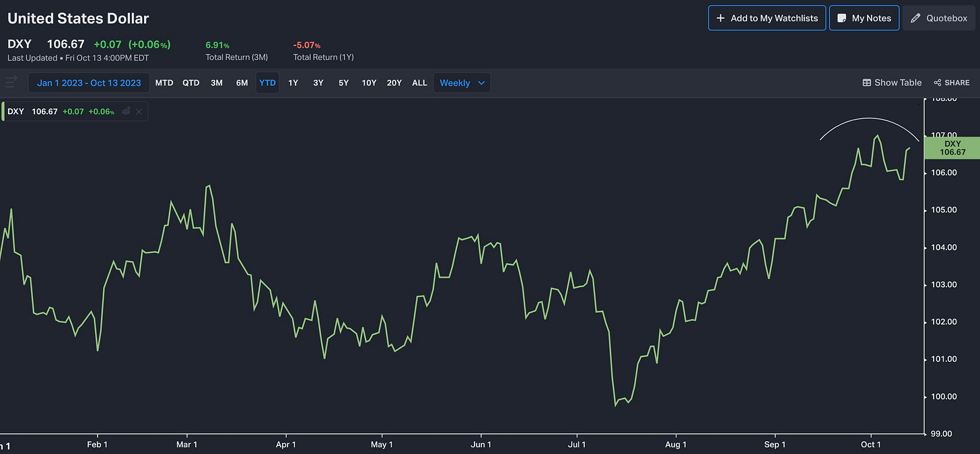This screenshot has width=980, height=454.
Task: Open the Jan 1 2023 - Oct 13 2023 date picker
Action: point(89,83)
